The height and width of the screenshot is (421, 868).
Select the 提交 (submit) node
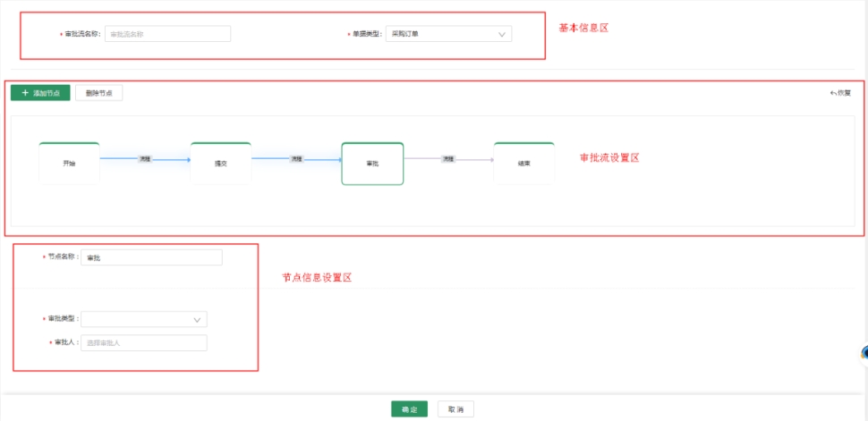pos(220,164)
